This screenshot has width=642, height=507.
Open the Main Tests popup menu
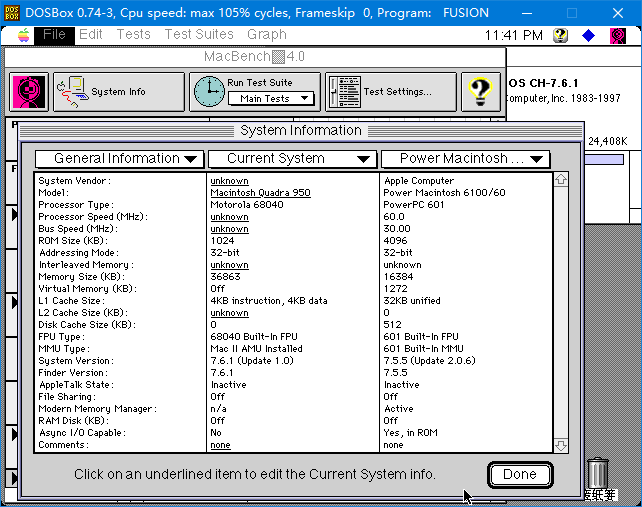(x=271, y=99)
